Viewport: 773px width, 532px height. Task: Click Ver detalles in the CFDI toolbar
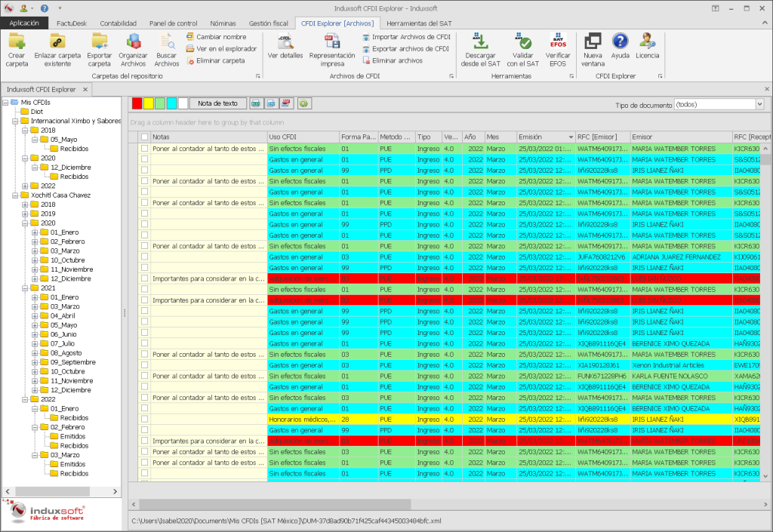(285, 51)
